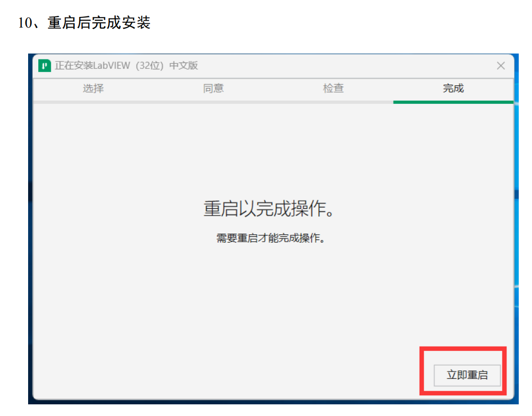532x416 pixels.
Task: Select the 同意 step tab
Action: click(213, 88)
